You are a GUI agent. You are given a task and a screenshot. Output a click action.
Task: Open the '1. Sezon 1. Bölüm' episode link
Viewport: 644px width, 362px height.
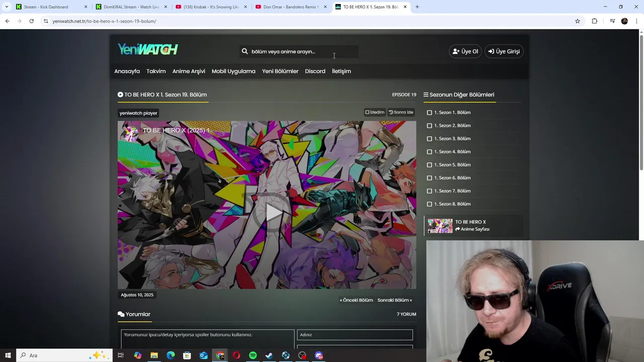pos(452,113)
